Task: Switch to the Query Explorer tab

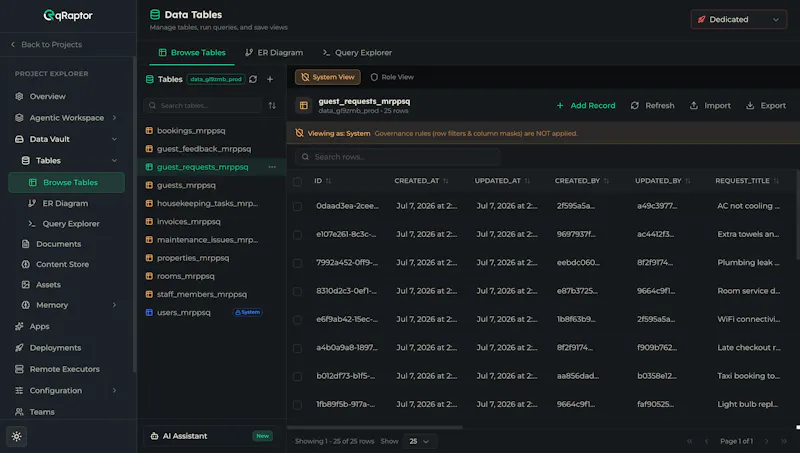Action: (x=357, y=53)
